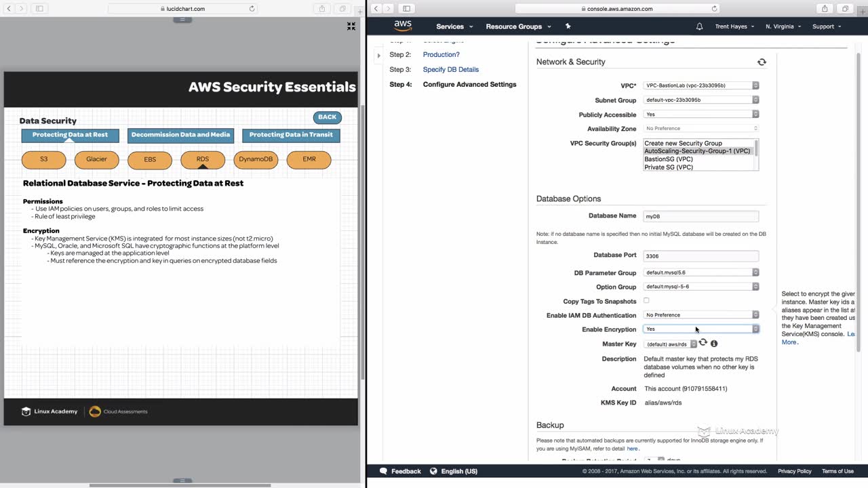Image resolution: width=868 pixels, height=488 pixels.
Task: Open the Option Group dropdown
Action: (x=701, y=286)
